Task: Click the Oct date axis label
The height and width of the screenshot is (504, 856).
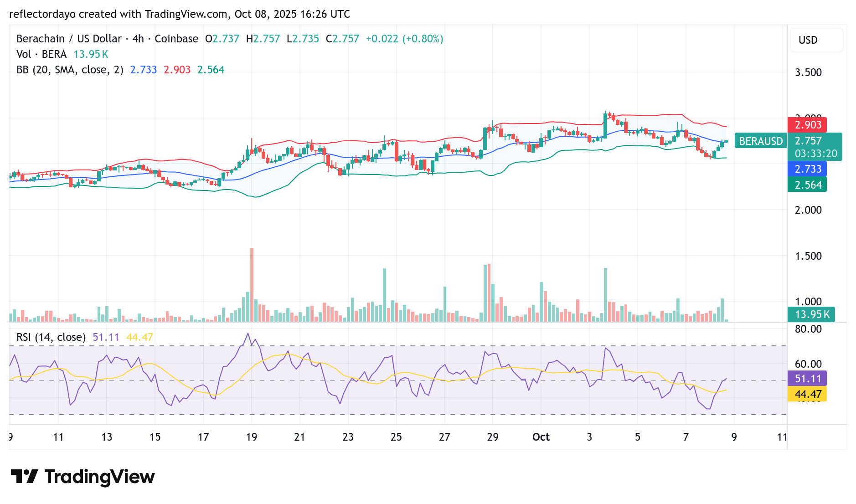Action: point(541,437)
